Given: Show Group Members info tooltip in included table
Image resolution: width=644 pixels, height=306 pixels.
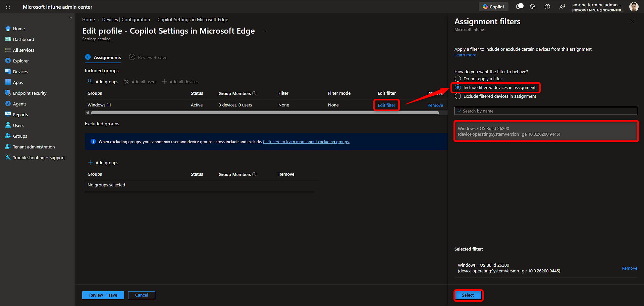Looking at the screenshot, I should pyautogui.click(x=254, y=93).
